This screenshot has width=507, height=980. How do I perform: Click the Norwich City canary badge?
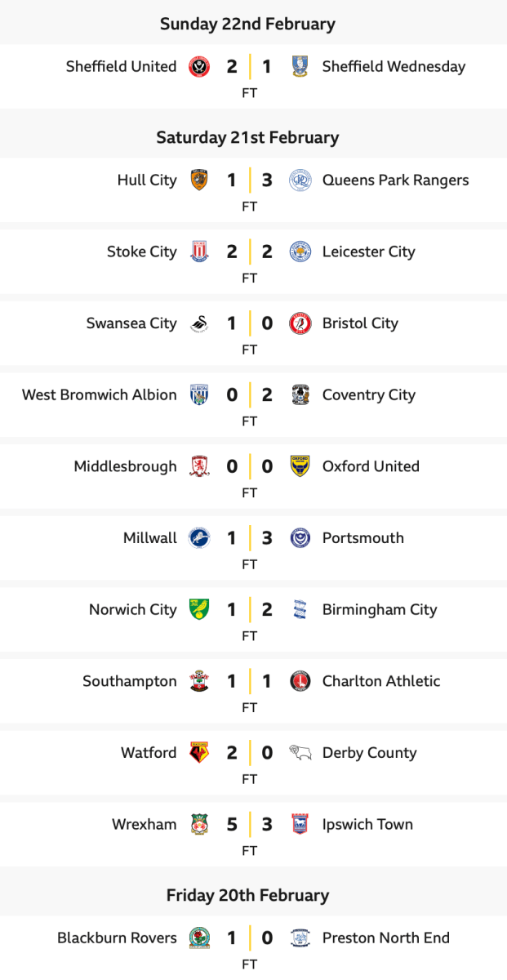coord(198,610)
